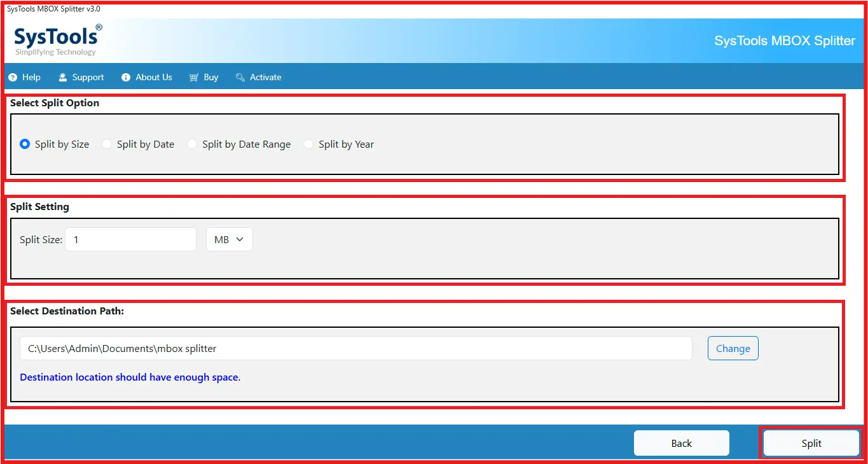Choose the Split by Year radio button
Viewport: 868px width, 464px height.
tap(308, 144)
